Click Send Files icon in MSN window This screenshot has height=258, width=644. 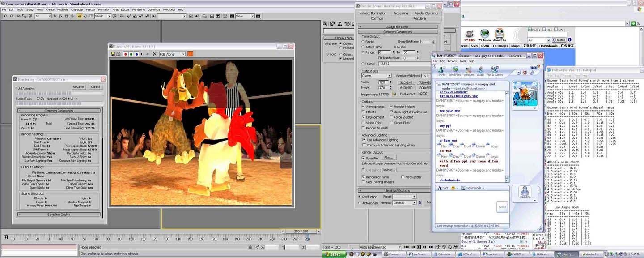(x=455, y=71)
